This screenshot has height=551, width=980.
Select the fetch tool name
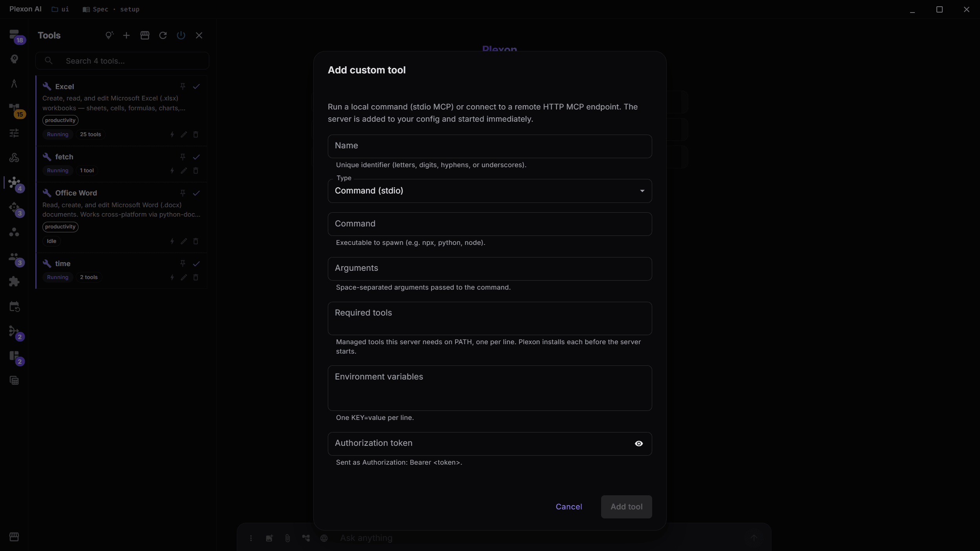coord(64,157)
